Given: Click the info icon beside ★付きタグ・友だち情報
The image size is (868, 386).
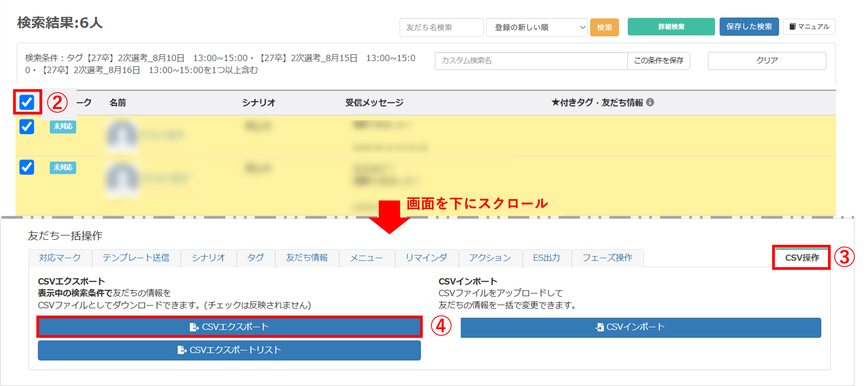Looking at the screenshot, I should (x=650, y=102).
